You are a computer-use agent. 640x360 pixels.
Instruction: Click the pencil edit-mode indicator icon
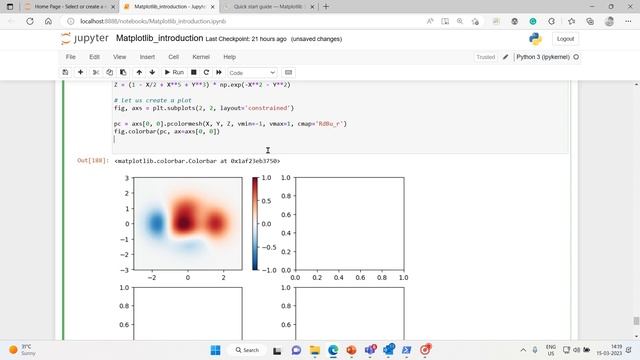tap(505, 57)
